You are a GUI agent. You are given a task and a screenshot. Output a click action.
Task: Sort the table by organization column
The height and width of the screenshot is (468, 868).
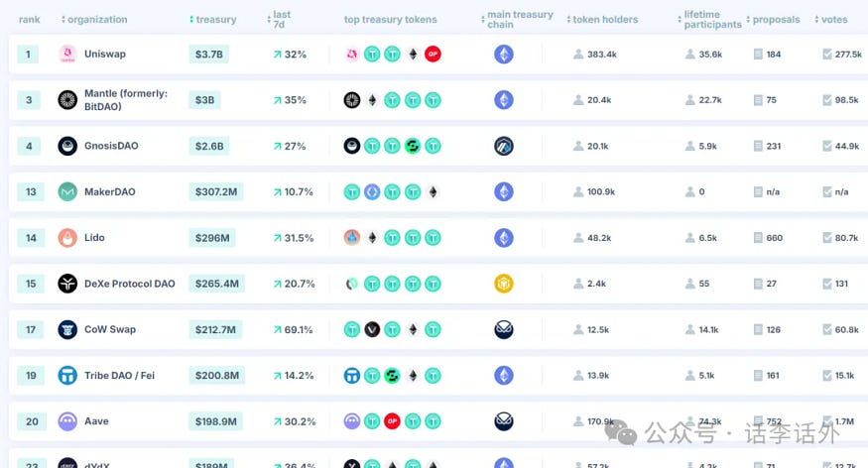click(x=94, y=20)
